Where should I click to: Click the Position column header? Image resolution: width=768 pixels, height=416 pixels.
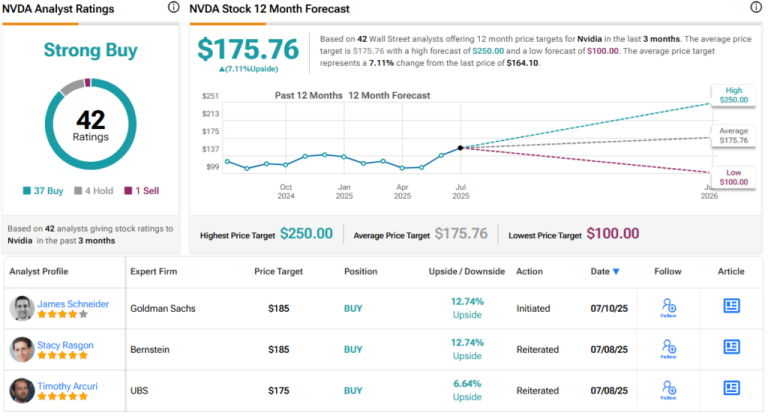click(x=360, y=271)
